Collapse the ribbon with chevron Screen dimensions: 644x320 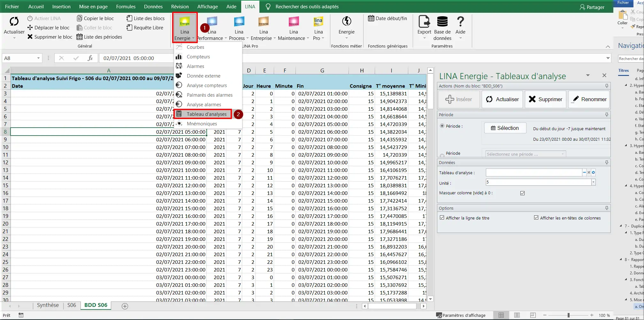point(608,47)
